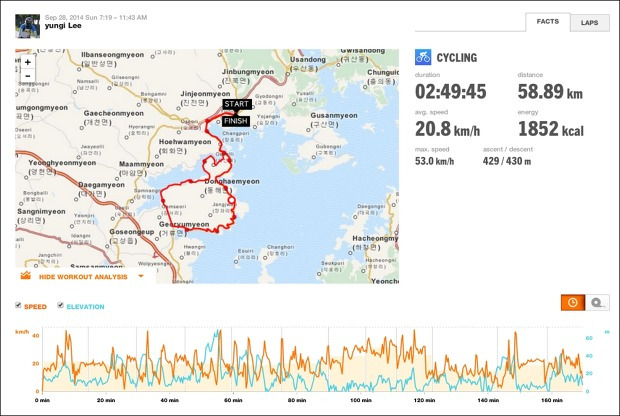Collapse analysis using the orange arrow
Screen dimensions: 620x416
[141, 276]
